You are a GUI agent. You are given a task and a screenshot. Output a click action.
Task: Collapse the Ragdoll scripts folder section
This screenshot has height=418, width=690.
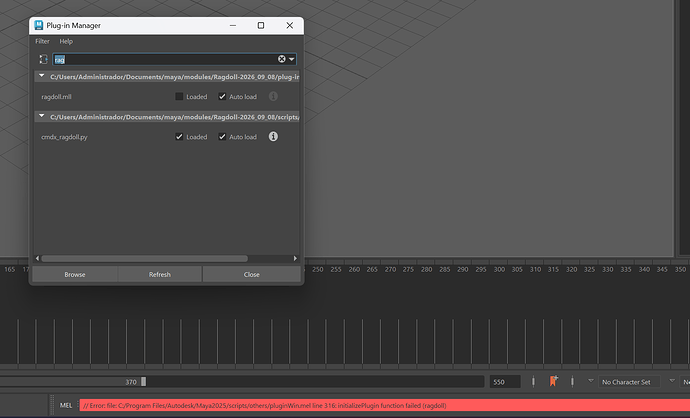tap(42, 116)
